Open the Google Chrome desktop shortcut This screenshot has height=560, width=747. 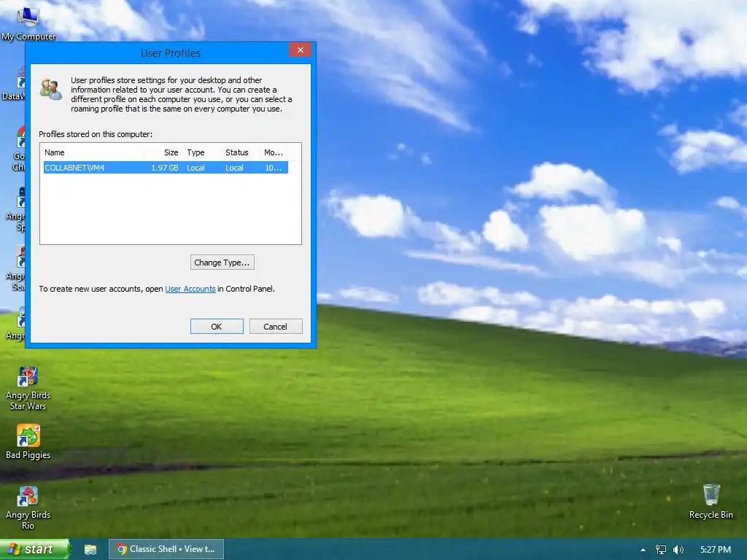pyautogui.click(x=19, y=148)
